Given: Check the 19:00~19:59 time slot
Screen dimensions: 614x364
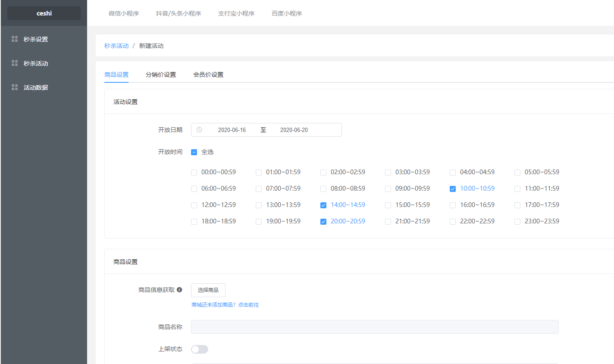Looking at the screenshot, I should 259,222.
